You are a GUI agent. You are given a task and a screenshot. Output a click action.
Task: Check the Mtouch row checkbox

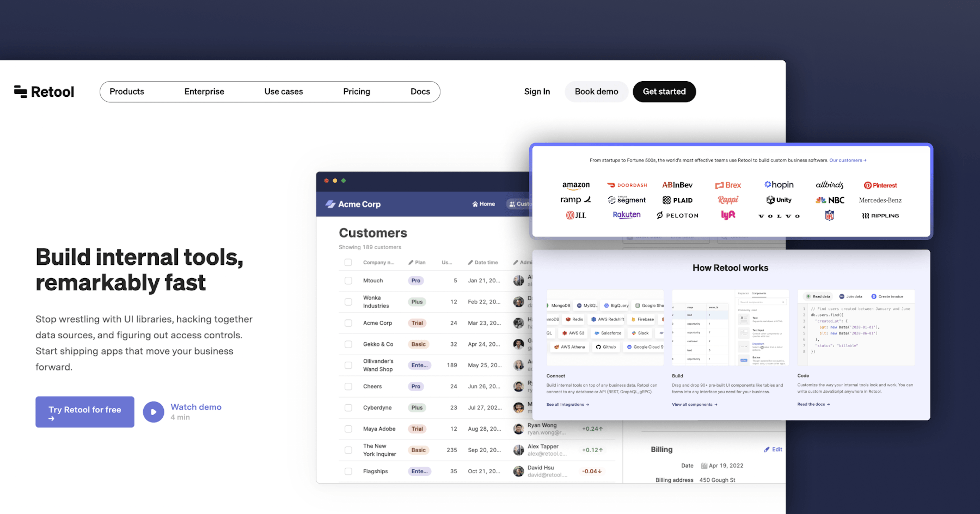pyautogui.click(x=348, y=280)
